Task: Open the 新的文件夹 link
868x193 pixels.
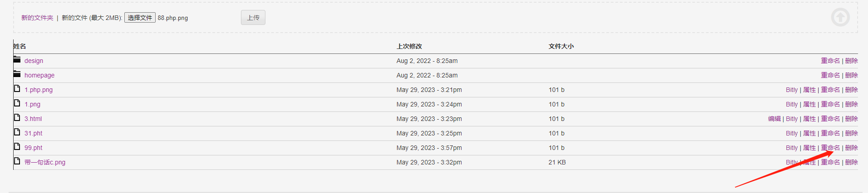Action: tap(37, 18)
